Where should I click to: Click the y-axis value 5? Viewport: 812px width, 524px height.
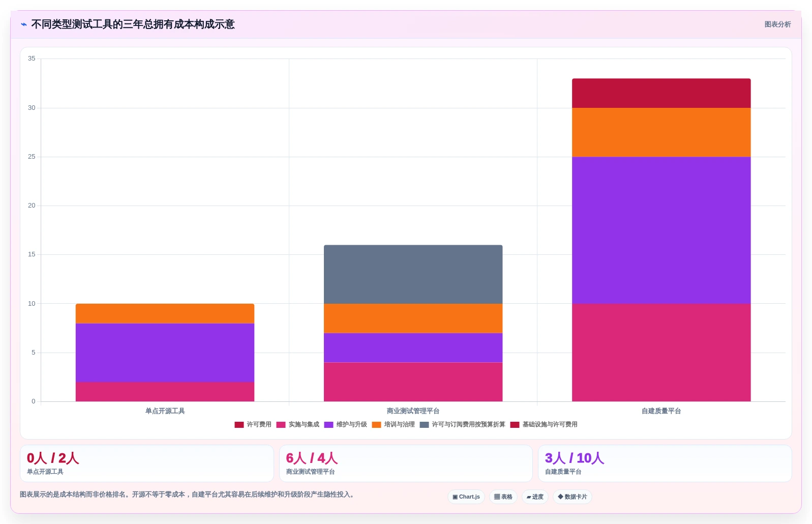click(34, 353)
